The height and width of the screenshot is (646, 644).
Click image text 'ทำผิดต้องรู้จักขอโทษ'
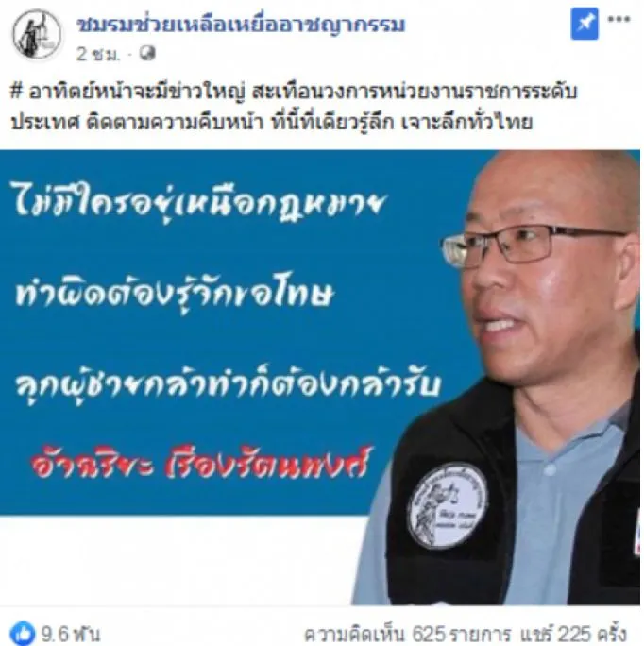pos(174,294)
